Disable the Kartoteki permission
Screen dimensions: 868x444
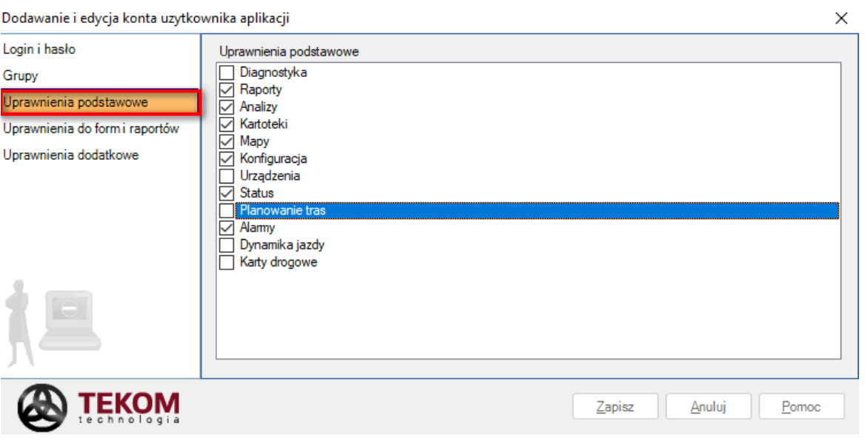tap(227, 124)
